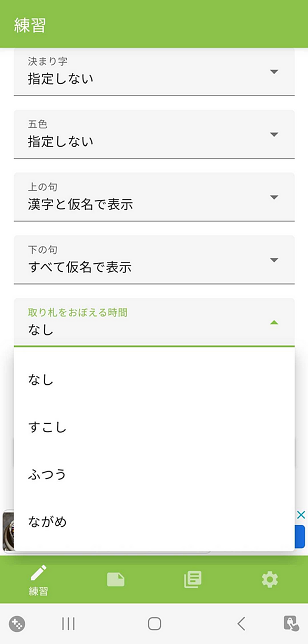Collapse the 取り札をおぼえる時間 dropdown arrow
The image size is (308, 644).
(x=274, y=322)
